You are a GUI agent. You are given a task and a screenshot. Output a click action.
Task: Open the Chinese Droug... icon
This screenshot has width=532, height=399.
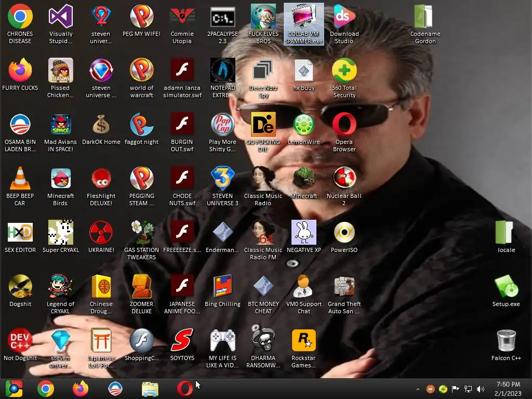tap(101, 286)
